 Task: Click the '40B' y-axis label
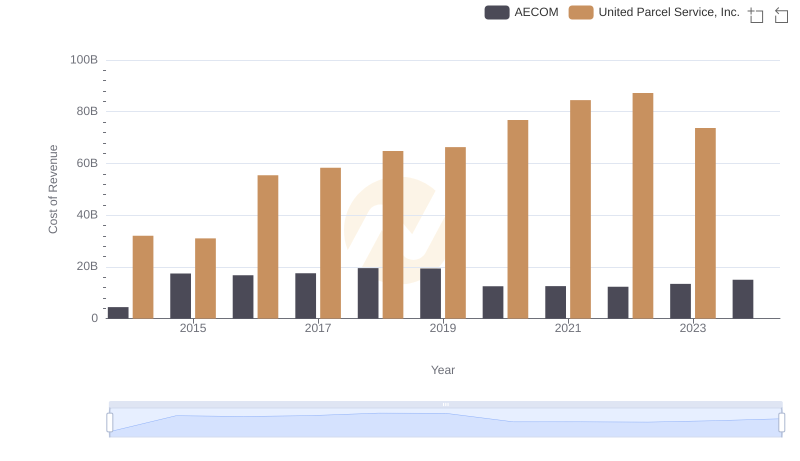click(x=87, y=215)
